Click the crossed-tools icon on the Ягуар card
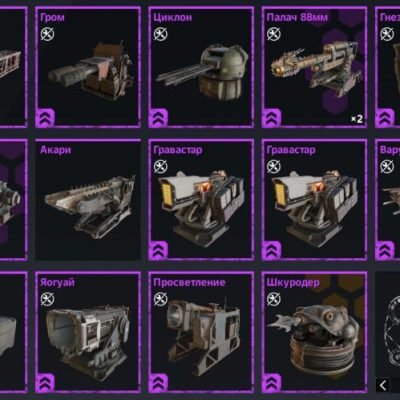The image size is (400, 400). click(x=48, y=299)
